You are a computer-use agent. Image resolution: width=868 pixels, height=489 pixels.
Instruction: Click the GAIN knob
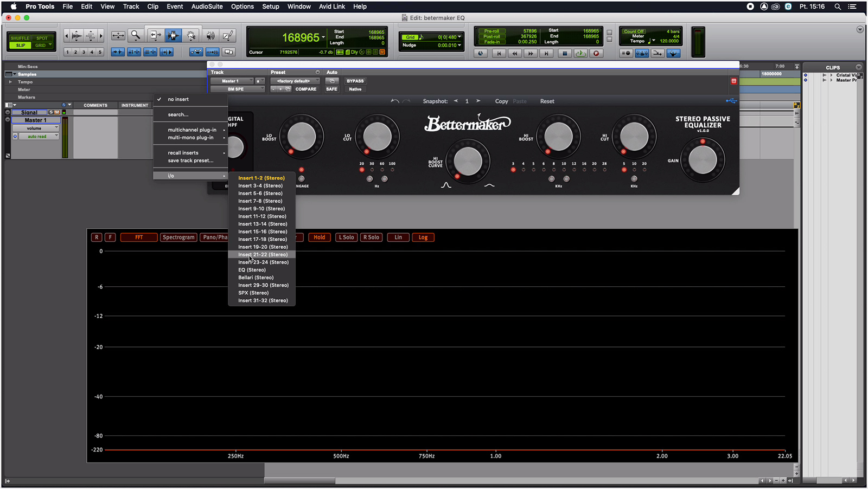(703, 160)
